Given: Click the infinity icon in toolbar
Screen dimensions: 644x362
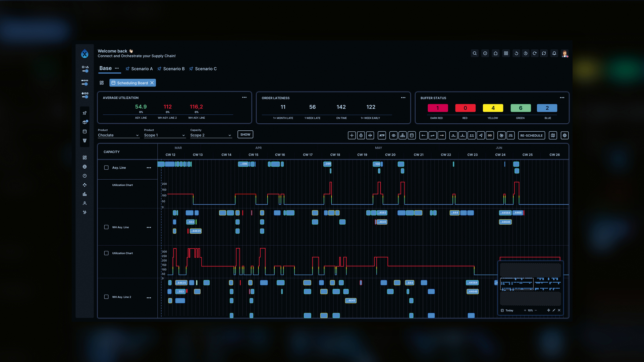Looking at the screenshot, I should 490,135.
